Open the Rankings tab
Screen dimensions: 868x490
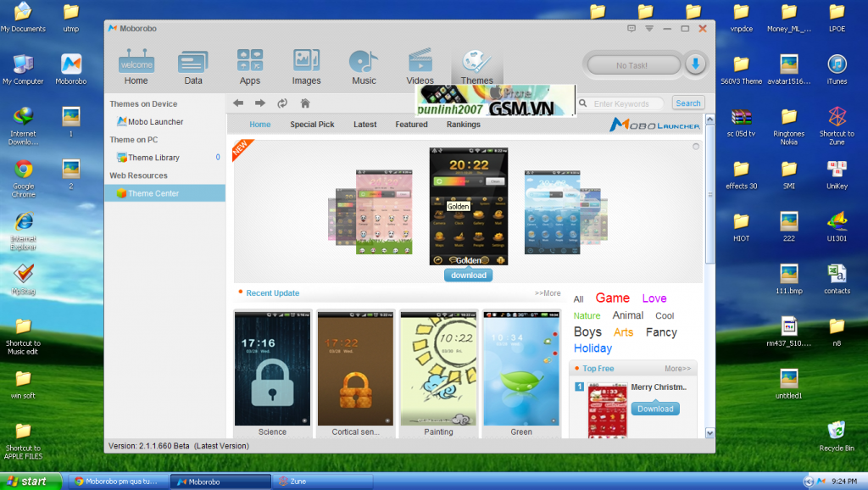click(464, 125)
